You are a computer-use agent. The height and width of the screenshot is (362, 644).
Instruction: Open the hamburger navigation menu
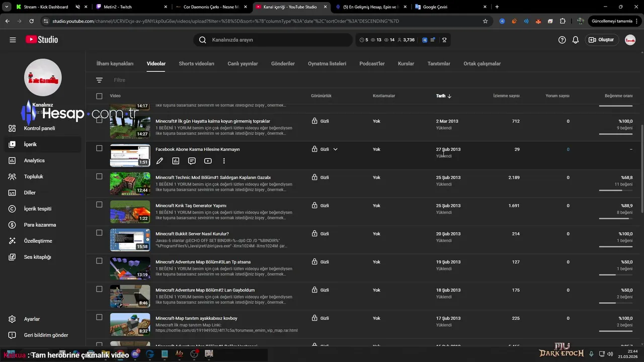click(13, 40)
